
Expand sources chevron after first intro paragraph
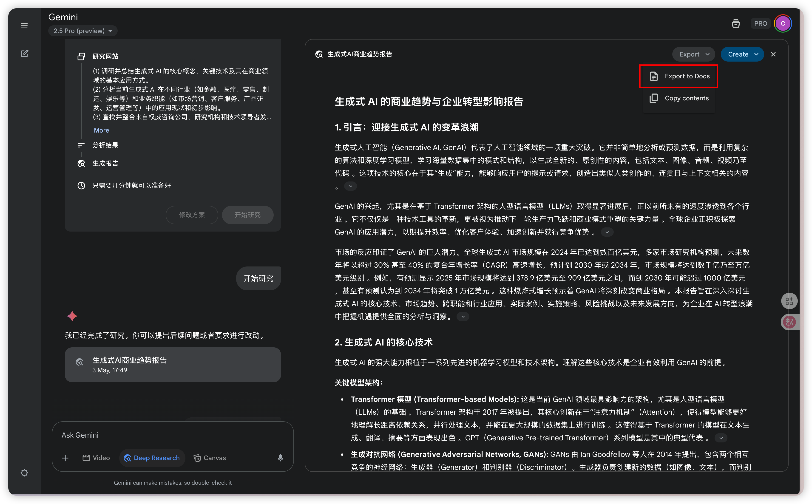(350, 186)
